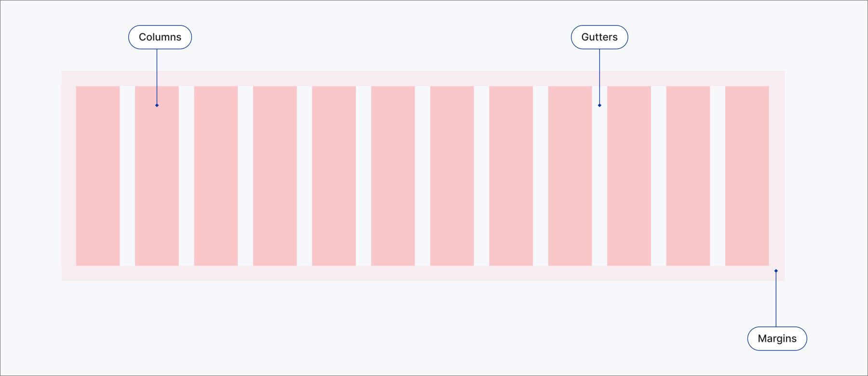Select the twelfth, last pink column
This screenshot has height=376, width=868.
coord(747,176)
